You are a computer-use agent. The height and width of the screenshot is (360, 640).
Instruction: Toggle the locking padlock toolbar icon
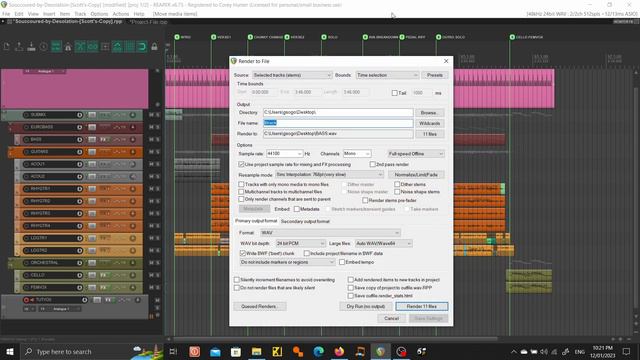(x=154, y=47)
